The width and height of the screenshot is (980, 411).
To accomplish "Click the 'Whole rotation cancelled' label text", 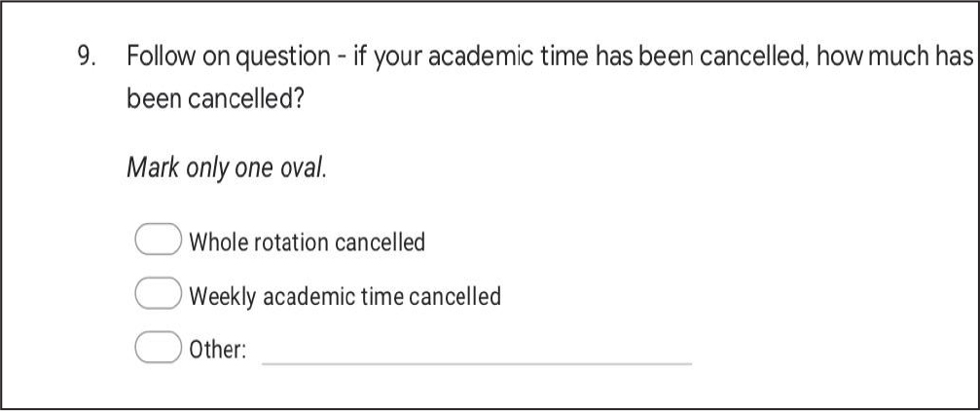I will (x=308, y=242).
